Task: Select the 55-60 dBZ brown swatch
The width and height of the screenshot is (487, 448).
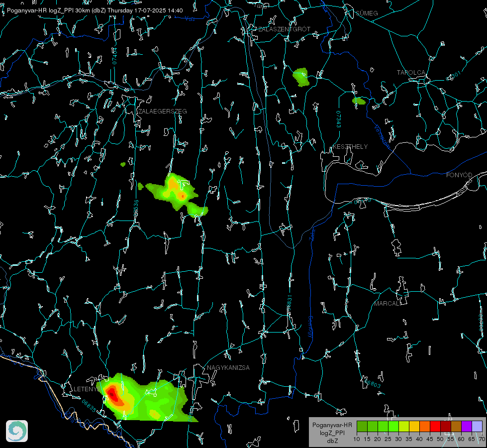Action: [456, 426]
